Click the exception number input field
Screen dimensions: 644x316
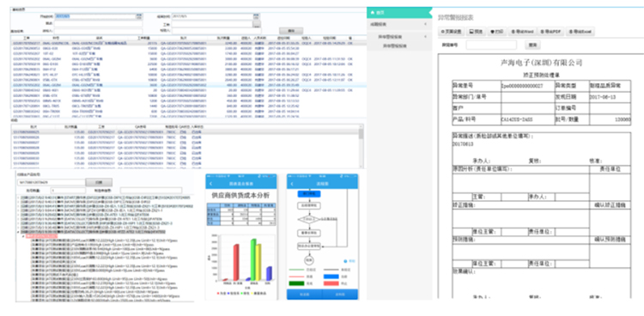click(491, 45)
